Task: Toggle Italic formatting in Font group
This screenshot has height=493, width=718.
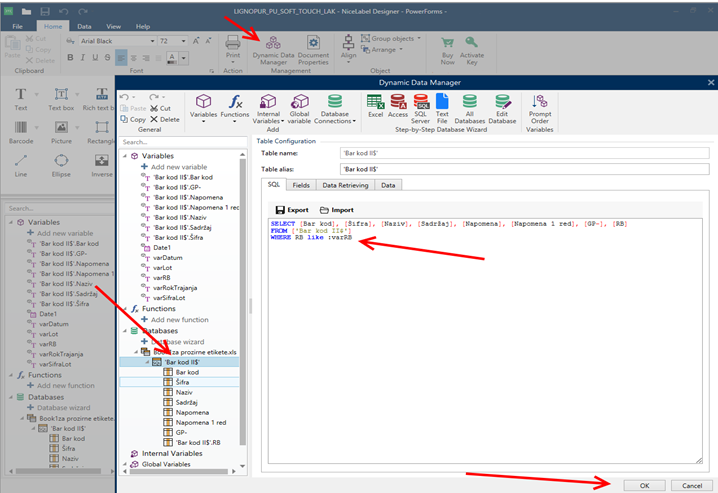Action: pyautogui.click(x=82, y=58)
